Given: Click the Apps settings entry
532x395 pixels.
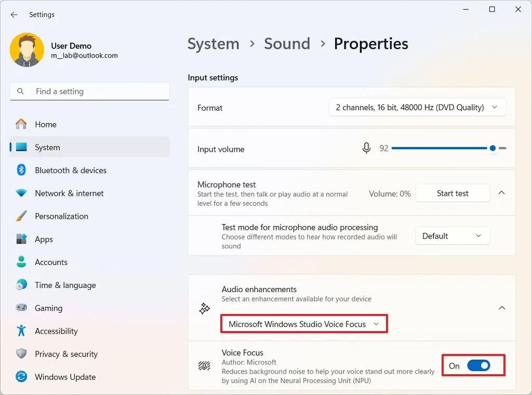Looking at the screenshot, I should click(44, 239).
